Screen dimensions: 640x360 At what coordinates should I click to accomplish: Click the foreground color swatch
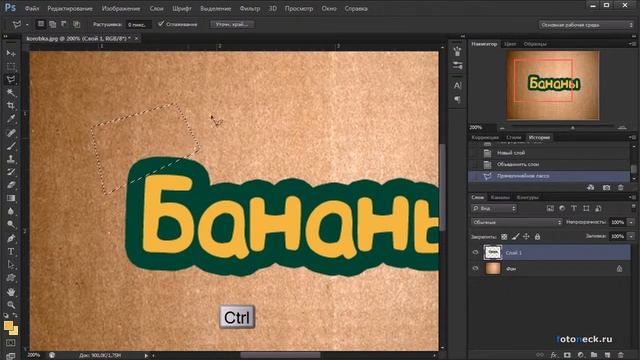click(x=8, y=325)
